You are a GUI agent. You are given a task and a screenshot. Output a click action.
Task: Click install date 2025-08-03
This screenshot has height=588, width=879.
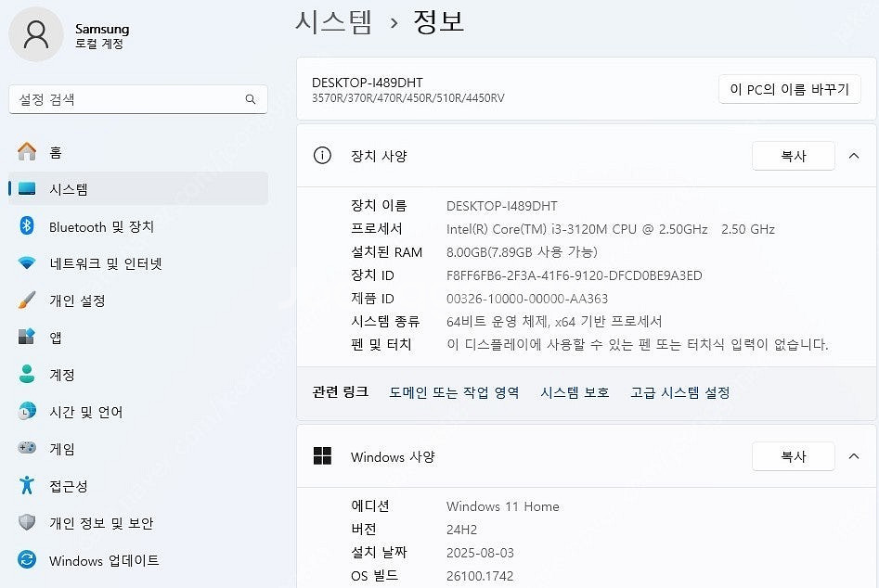coord(480,553)
